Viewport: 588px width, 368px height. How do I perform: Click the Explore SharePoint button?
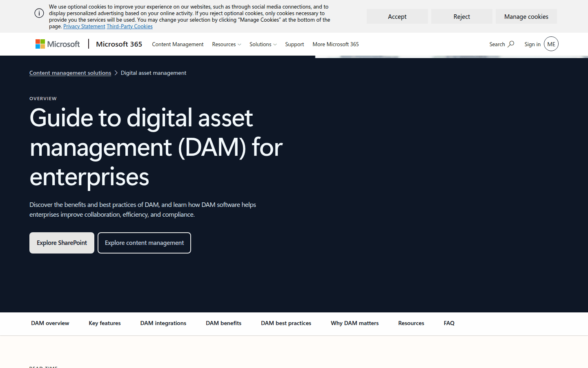tap(62, 243)
